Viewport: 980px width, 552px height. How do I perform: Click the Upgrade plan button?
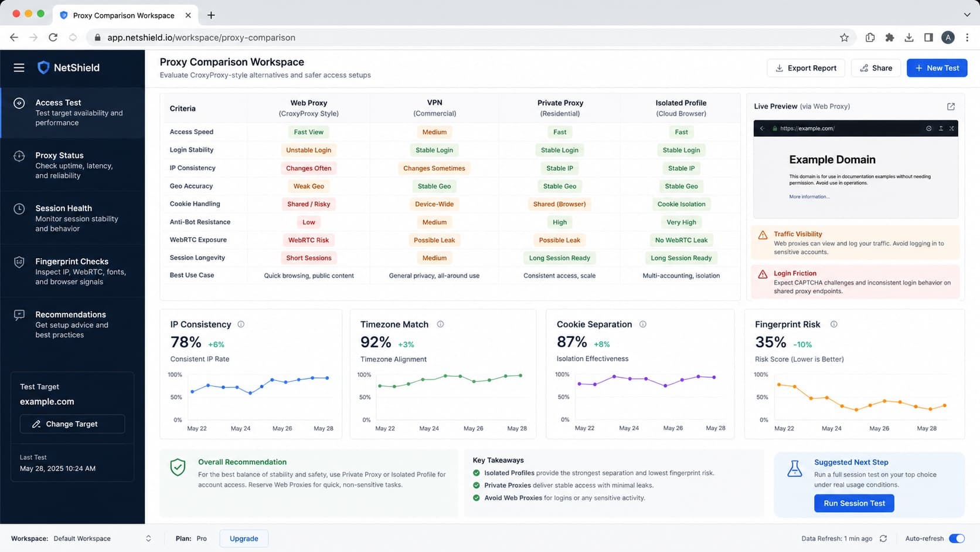pos(244,539)
